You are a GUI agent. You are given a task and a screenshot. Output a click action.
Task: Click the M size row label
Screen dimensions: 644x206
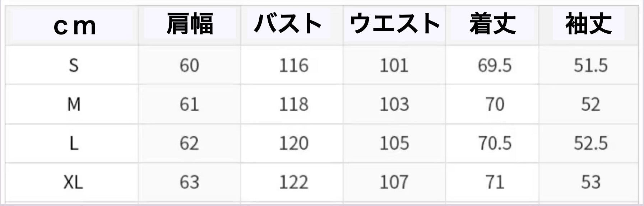coord(74,104)
